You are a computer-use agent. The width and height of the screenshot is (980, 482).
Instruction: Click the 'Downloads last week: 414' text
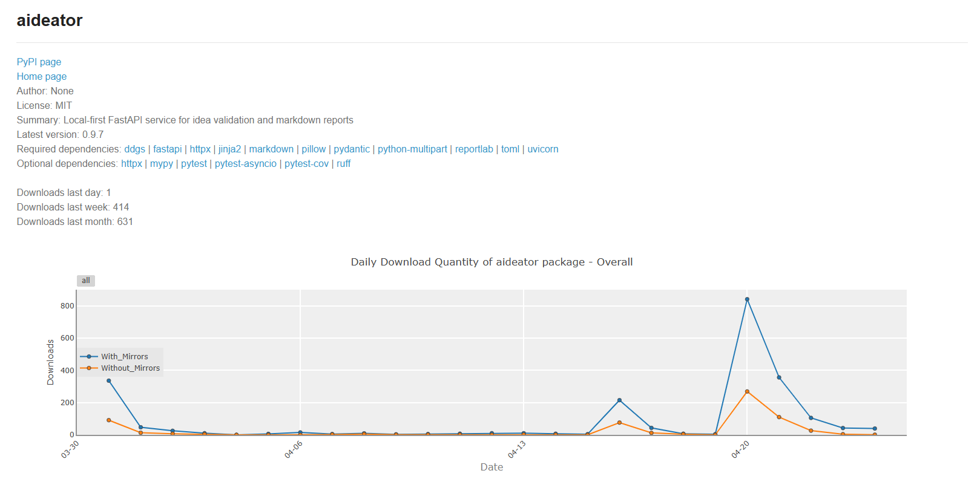pyautogui.click(x=73, y=207)
